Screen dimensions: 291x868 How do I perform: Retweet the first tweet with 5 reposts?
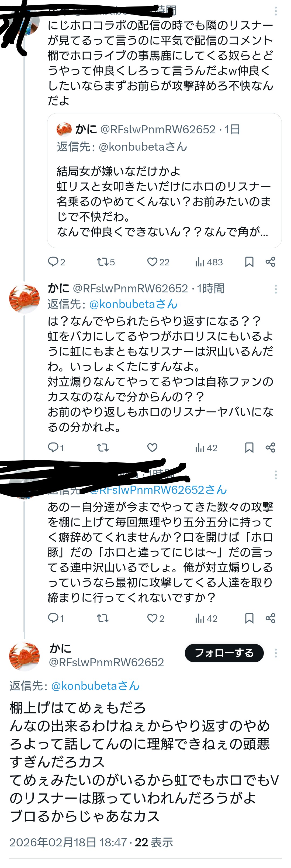[x=102, y=262]
